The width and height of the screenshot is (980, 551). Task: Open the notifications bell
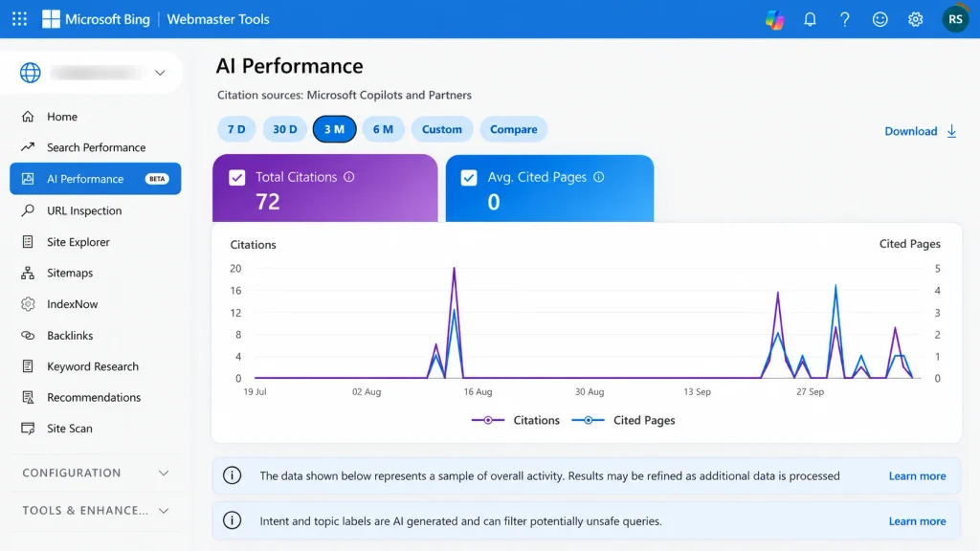click(810, 19)
